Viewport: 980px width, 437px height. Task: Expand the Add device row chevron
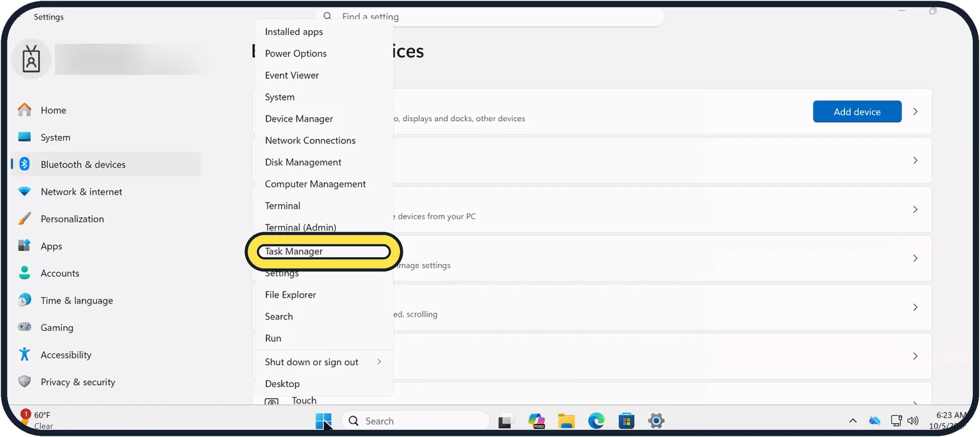tap(915, 112)
